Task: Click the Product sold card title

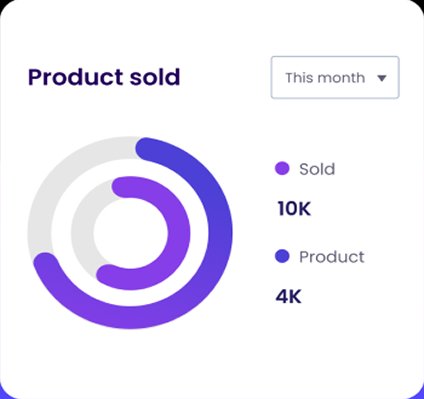Action: tap(104, 77)
